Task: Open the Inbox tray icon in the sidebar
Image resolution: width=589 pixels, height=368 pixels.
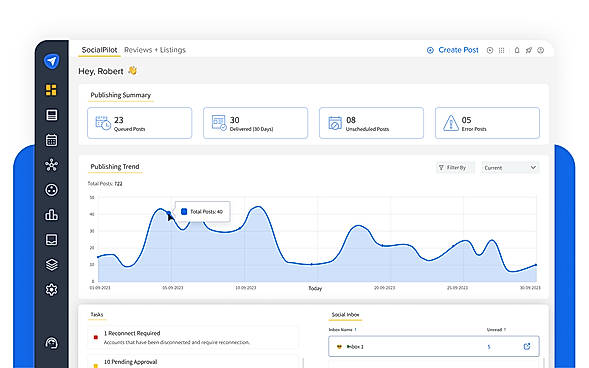Action: 51,240
